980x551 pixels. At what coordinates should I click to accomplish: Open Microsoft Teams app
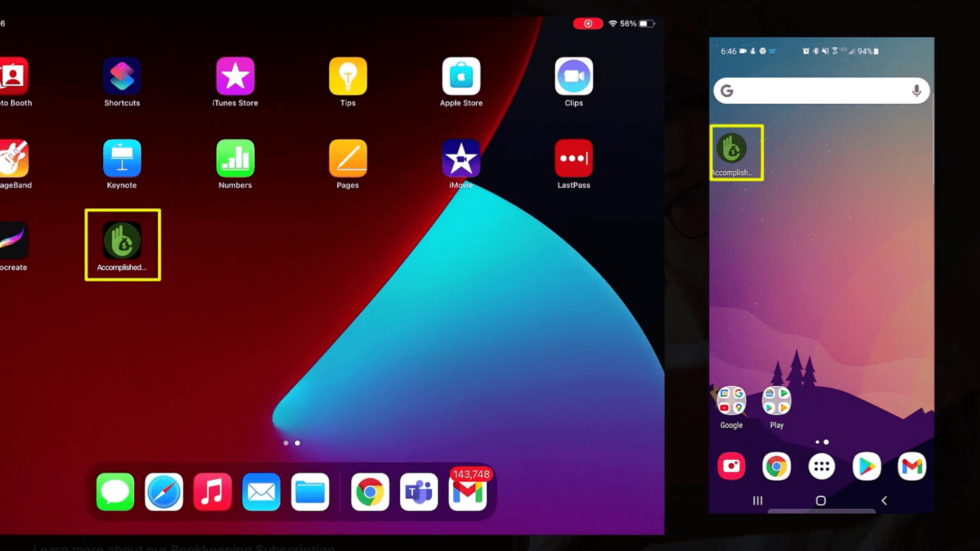pos(419,491)
